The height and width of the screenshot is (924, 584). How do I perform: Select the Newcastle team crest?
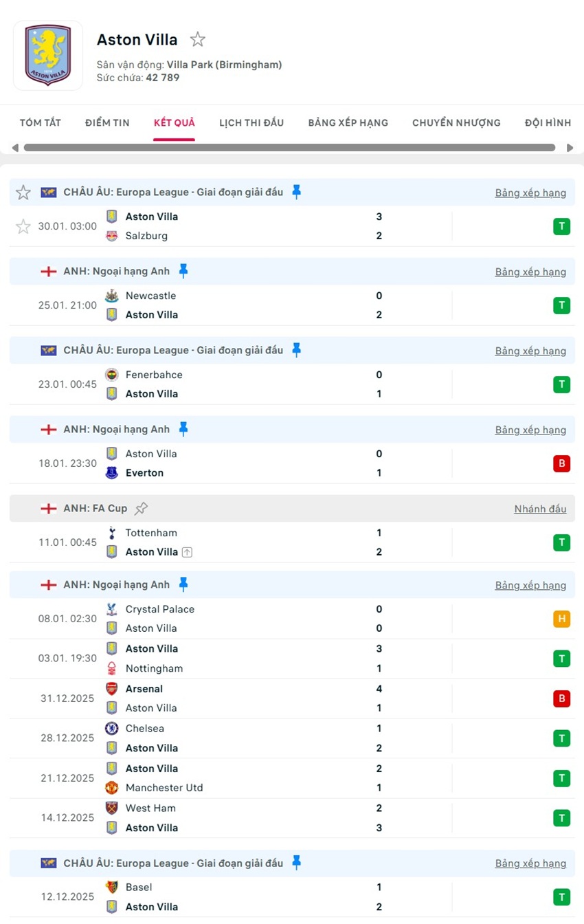(x=111, y=296)
